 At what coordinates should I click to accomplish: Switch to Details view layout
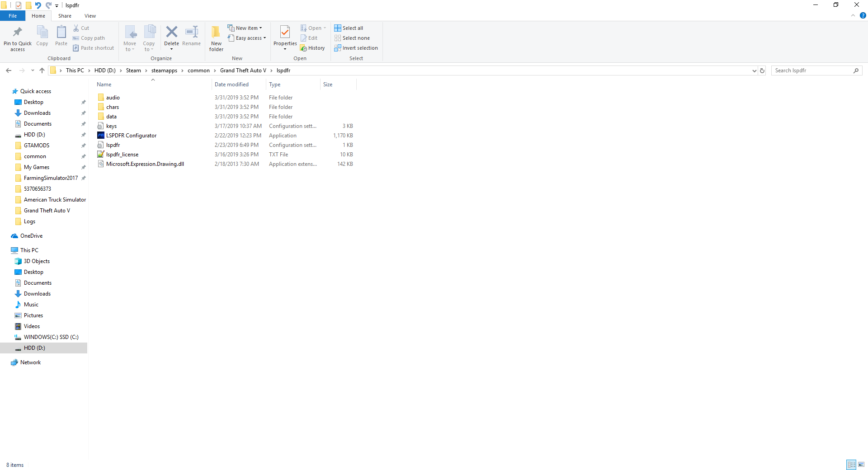click(851, 465)
